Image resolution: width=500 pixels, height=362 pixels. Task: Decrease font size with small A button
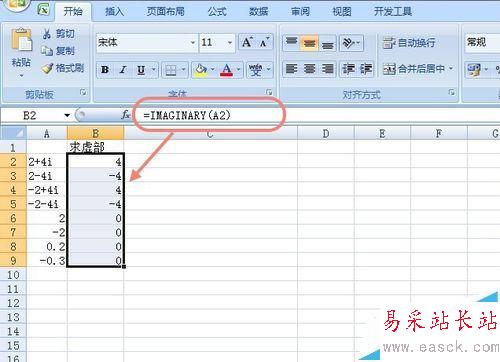264,42
